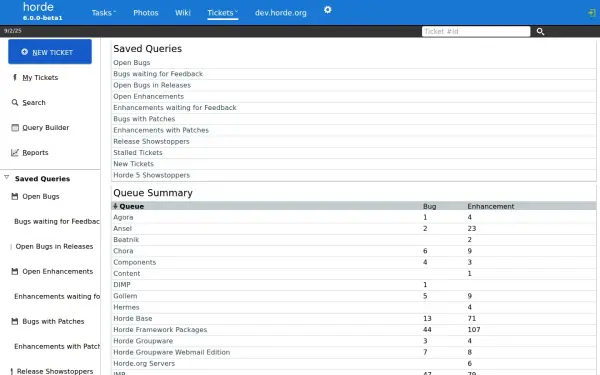Viewport: 600px width, 375px height.
Task: Click the Bugs with Patches sidebar icon
Action: (15, 321)
